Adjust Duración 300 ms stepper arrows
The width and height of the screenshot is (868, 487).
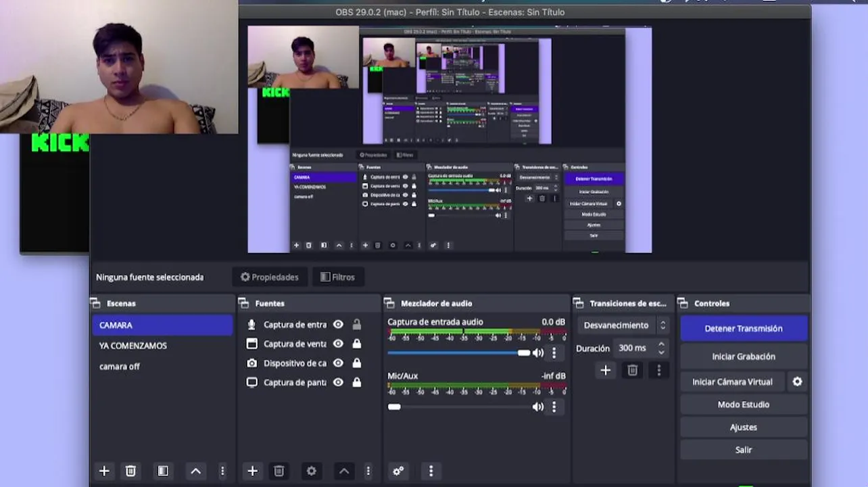[x=661, y=348]
